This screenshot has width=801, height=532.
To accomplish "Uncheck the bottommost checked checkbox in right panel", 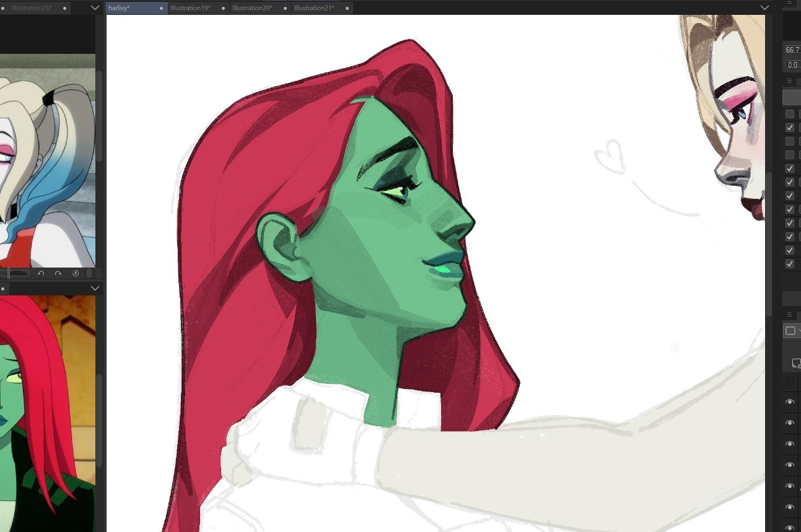I will pyautogui.click(x=790, y=264).
